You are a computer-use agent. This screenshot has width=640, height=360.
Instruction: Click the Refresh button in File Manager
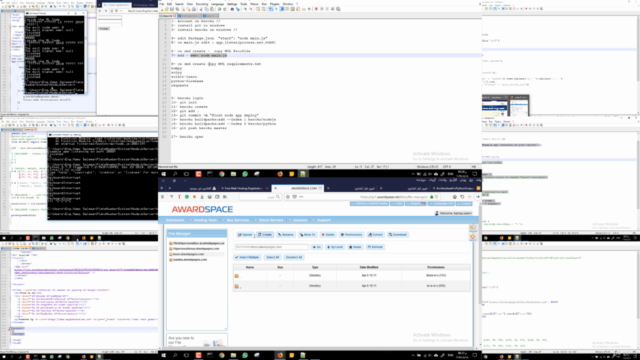point(375,247)
